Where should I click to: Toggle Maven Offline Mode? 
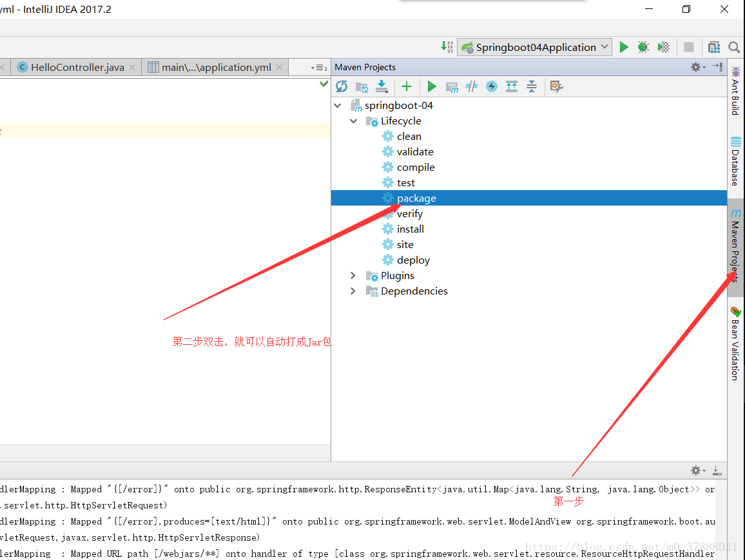[472, 86]
